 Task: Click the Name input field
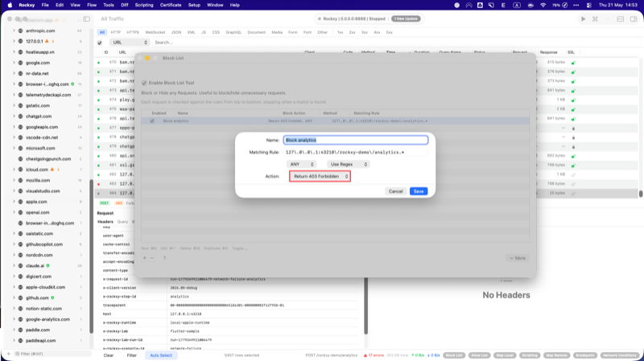click(x=356, y=140)
